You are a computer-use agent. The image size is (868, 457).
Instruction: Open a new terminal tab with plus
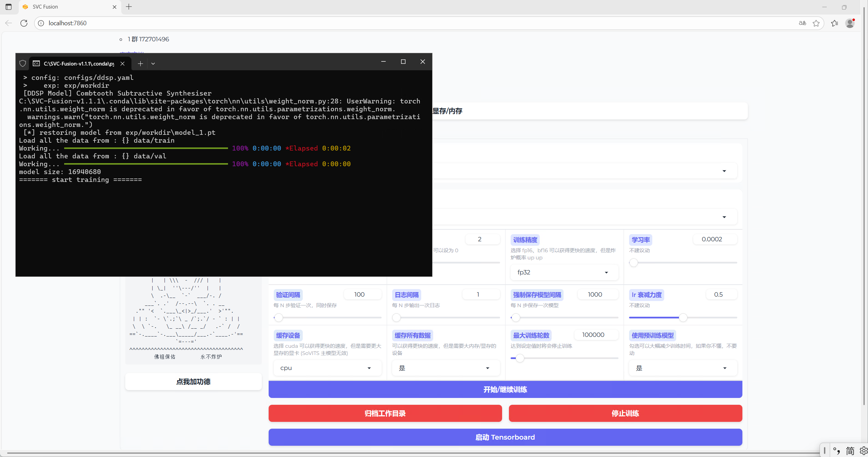tap(140, 63)
